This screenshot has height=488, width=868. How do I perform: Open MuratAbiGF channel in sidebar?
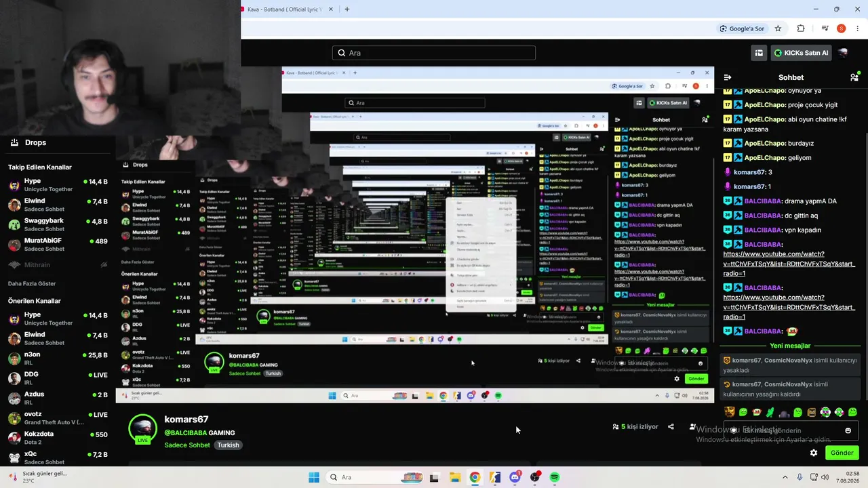58,245
